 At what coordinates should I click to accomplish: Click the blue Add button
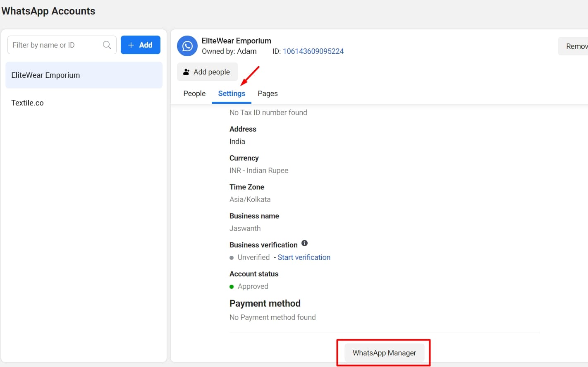pos(141,45)
